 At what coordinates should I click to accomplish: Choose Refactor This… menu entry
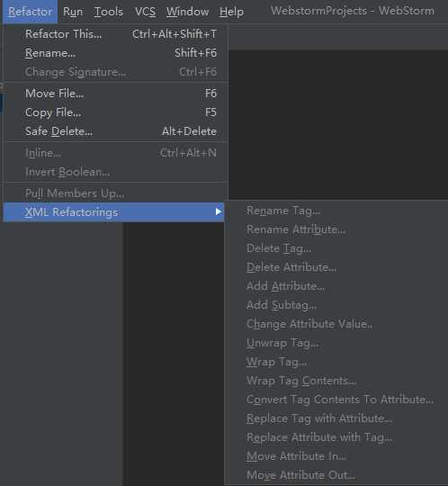(x=121, y=34)
